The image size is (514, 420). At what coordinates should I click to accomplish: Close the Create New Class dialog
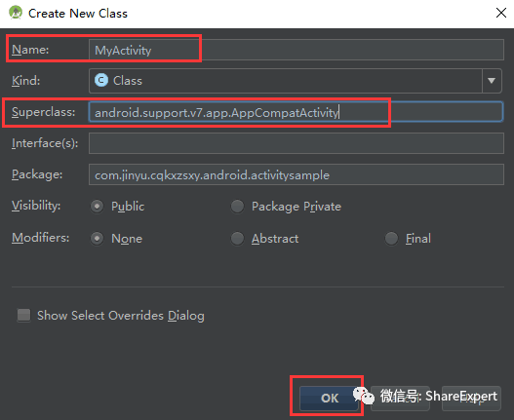pyautogui.click(x=501, y=13)
